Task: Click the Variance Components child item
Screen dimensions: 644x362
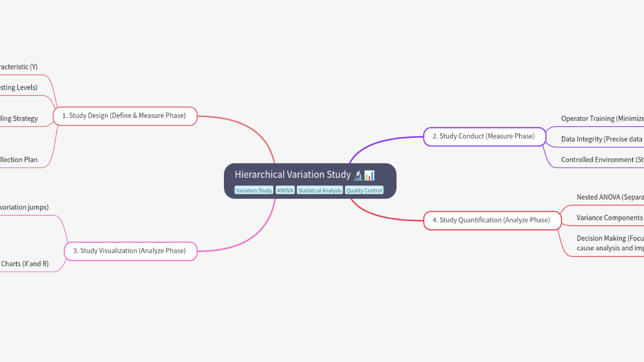Action: click(610, 218)
